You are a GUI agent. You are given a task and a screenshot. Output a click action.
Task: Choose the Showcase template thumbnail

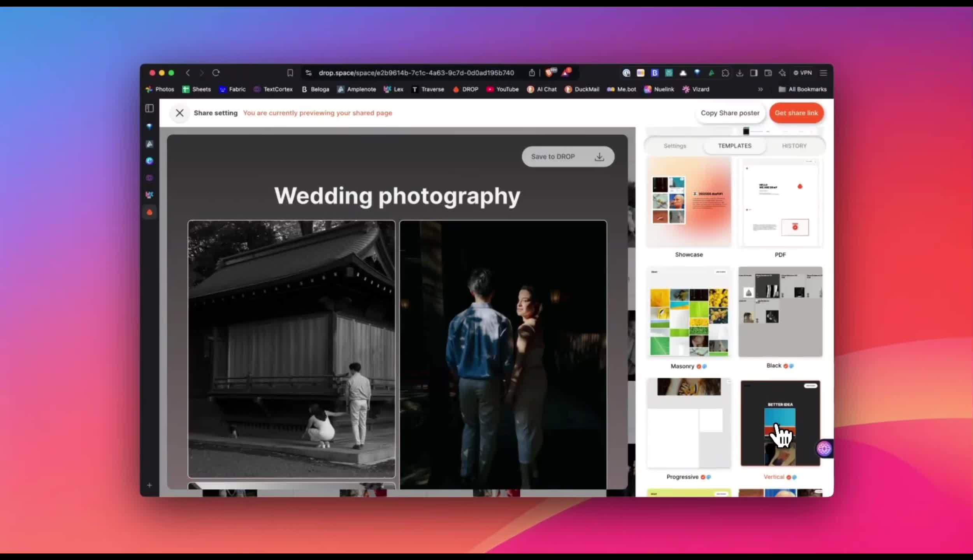point(688,201)
